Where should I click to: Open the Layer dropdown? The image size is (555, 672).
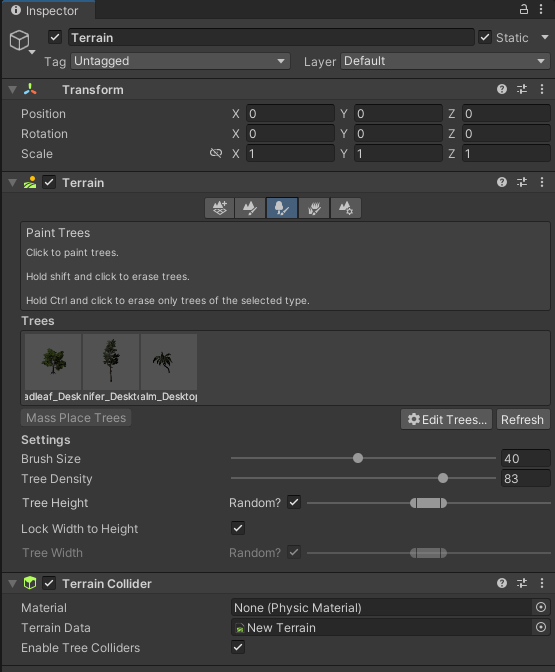[445, 61]
